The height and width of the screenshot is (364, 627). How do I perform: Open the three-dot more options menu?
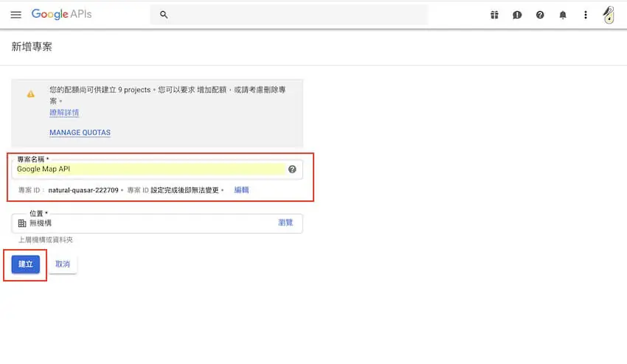pos(586,15)
